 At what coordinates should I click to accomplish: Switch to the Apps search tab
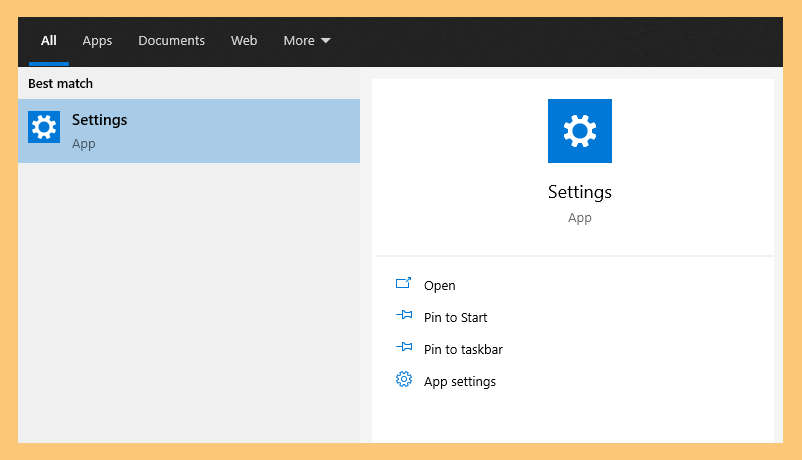click(97, 41)
